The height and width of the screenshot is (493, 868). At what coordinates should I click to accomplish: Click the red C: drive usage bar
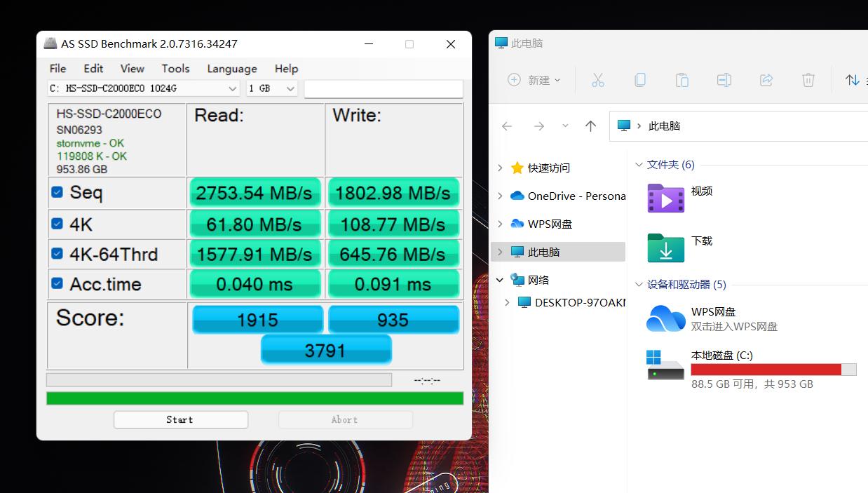click(x=766, y=370)
